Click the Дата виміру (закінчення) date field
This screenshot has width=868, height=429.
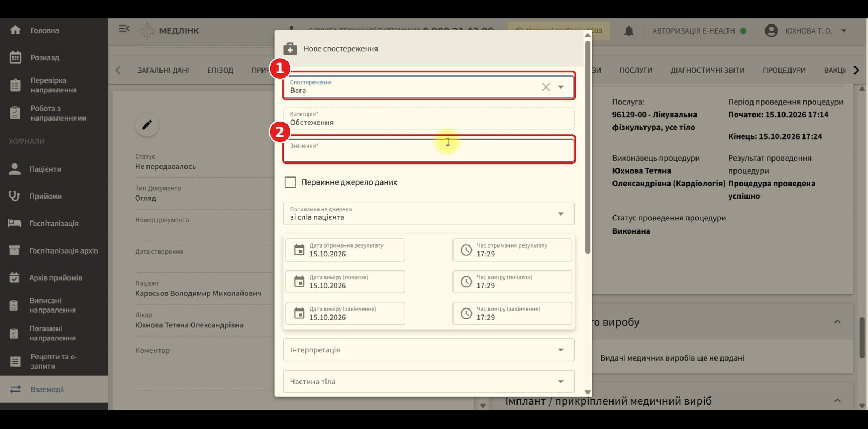click(346, 313)
